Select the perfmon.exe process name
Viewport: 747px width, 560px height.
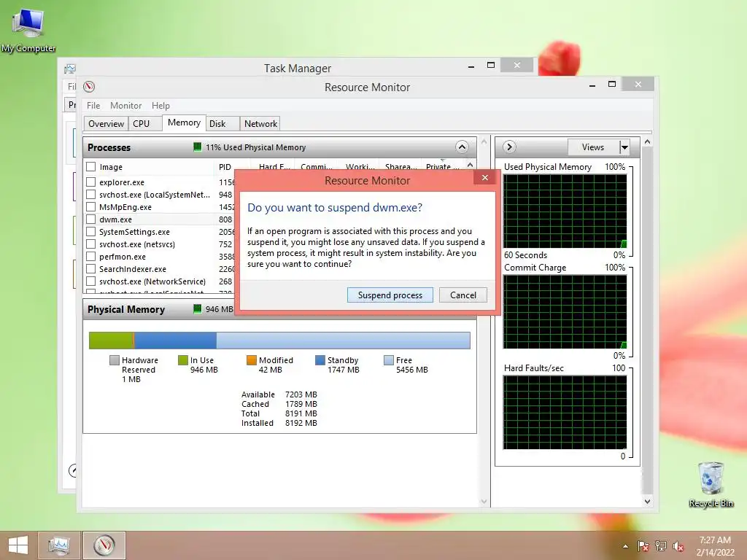[x=123, y=256]
